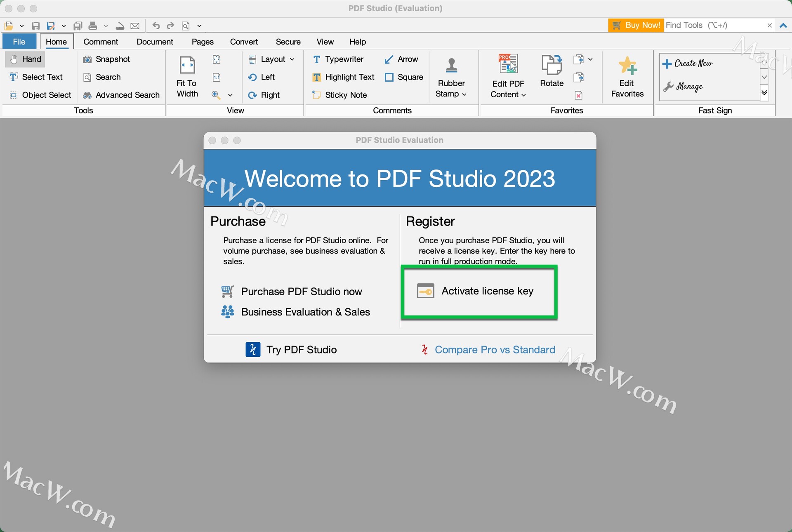Select the Typewriter comment tool

[338, 59]
